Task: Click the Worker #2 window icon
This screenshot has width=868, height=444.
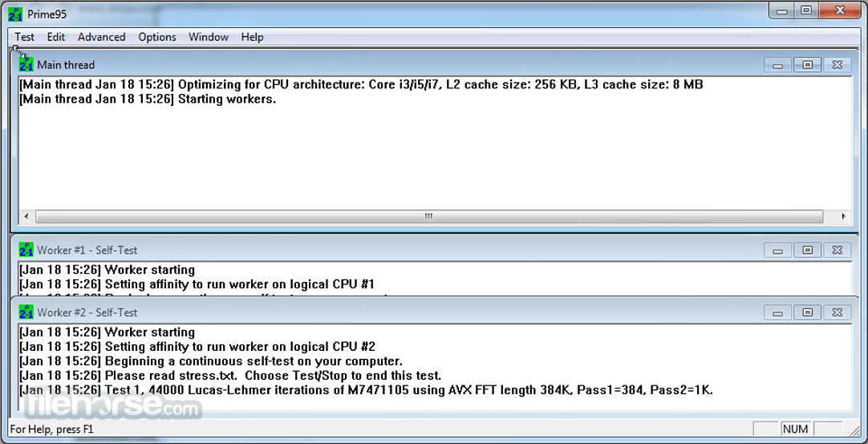Action: pos(26,312)
